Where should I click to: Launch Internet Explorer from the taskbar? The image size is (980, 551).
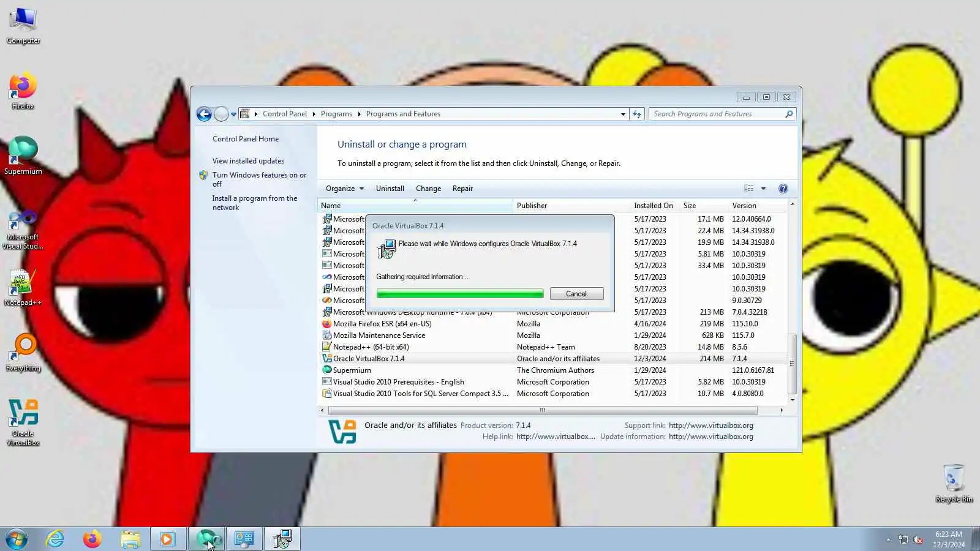[55, 539]
